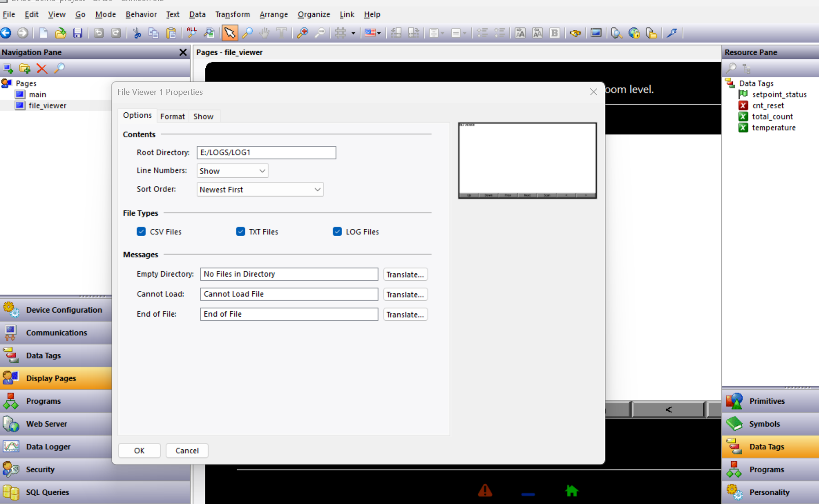Screen dimensions: 819x504
Task: Disable the LOG Files checkbox
Action: pos(337,232)
